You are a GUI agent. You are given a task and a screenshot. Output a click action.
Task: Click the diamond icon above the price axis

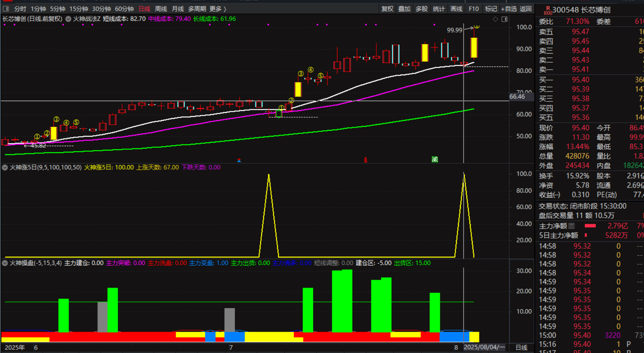[x=495, y=19]
